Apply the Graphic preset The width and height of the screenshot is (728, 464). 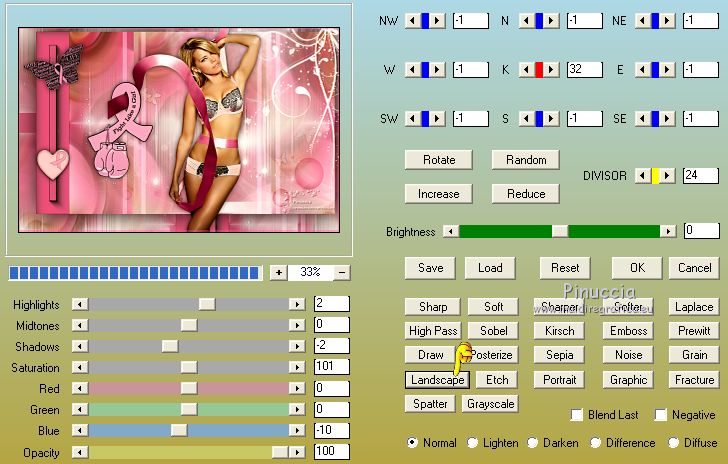[628, 380]
